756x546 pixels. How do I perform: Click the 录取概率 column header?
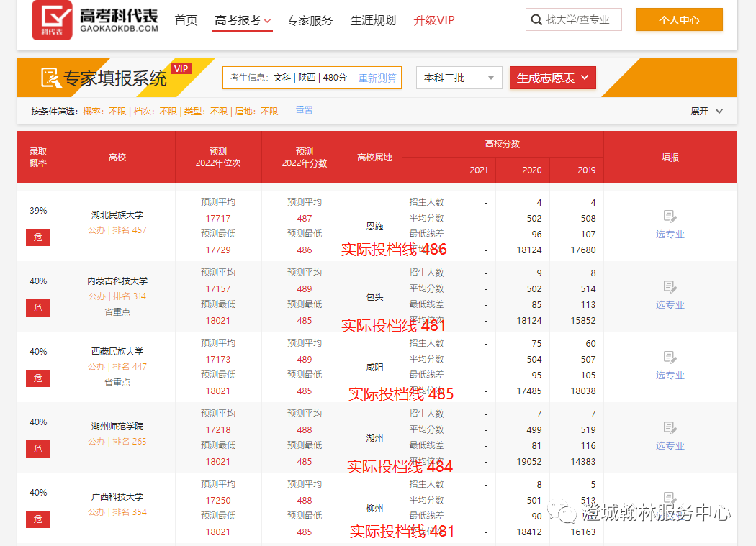(38, 157)
